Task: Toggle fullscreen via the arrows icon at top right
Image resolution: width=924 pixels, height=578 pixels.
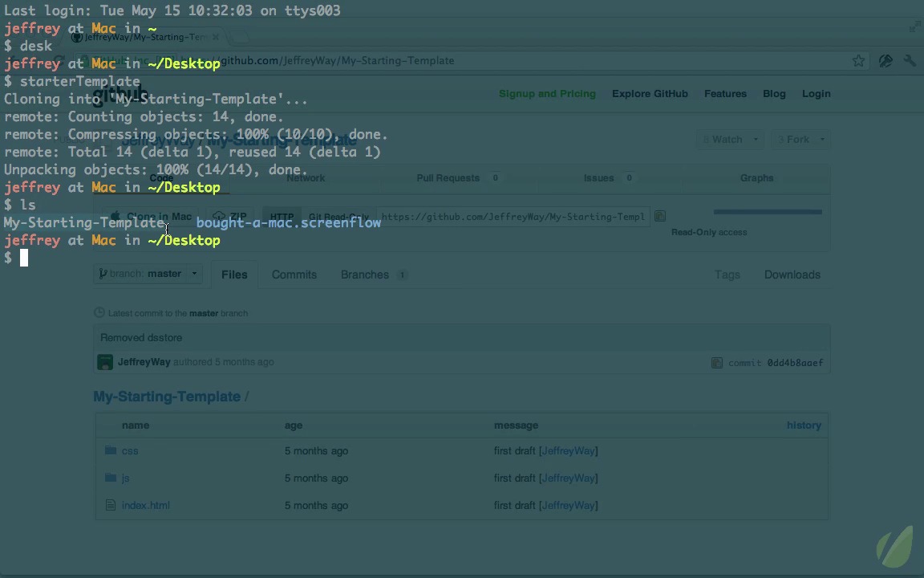Action: click(914, 26)
